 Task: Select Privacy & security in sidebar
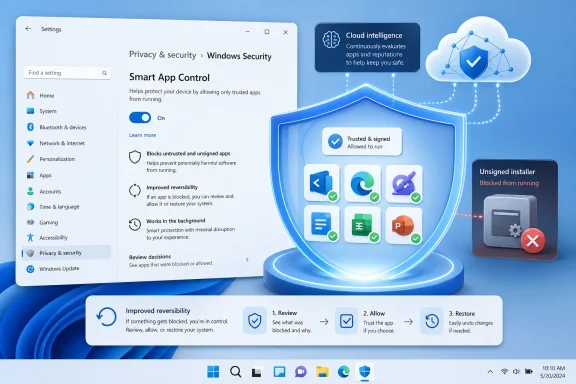pyautogui.click(x=66, y=253)
